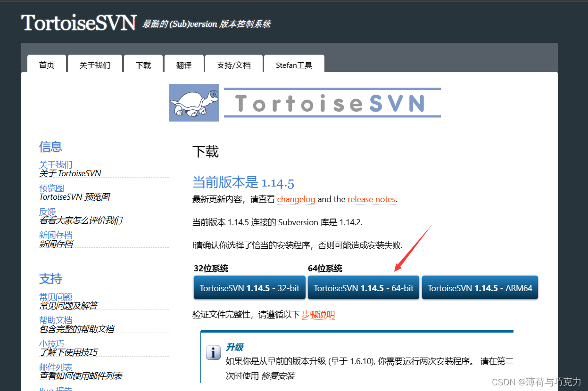
Task: Click the 帮助文档 sidebar link
Action: coord(56,320)
